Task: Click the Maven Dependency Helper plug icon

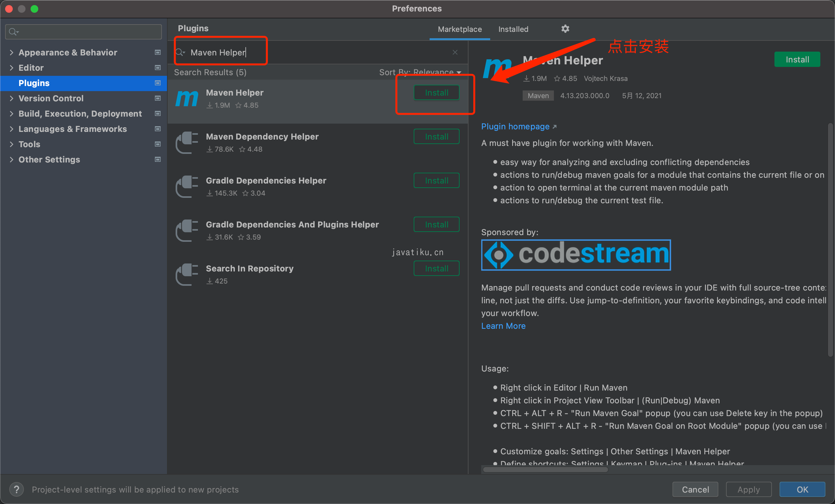Action: 187,143
